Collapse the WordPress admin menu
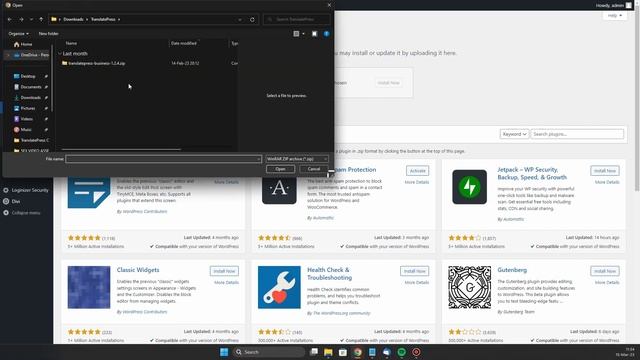The image size is (640, 360). 26,213
